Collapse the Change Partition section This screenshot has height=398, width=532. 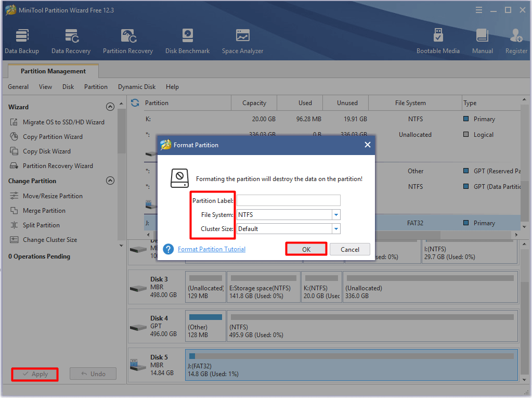pyautogui.click(x=110, y=181)
